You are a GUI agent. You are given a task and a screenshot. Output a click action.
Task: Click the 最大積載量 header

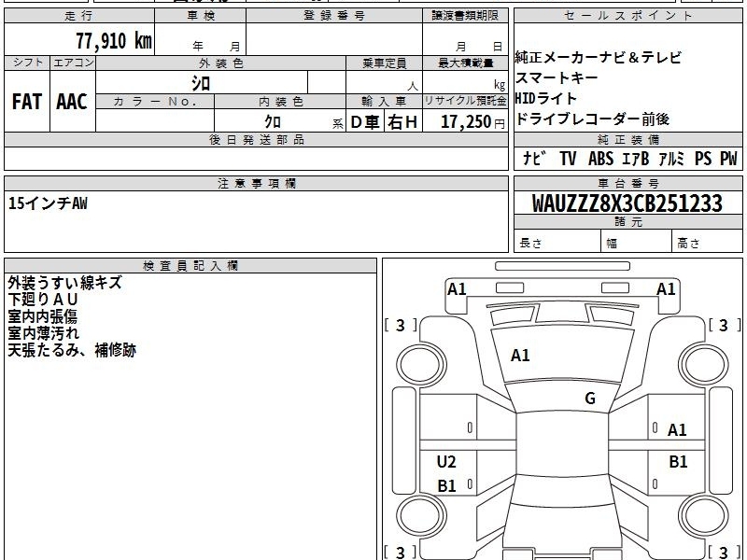[465, 63]
